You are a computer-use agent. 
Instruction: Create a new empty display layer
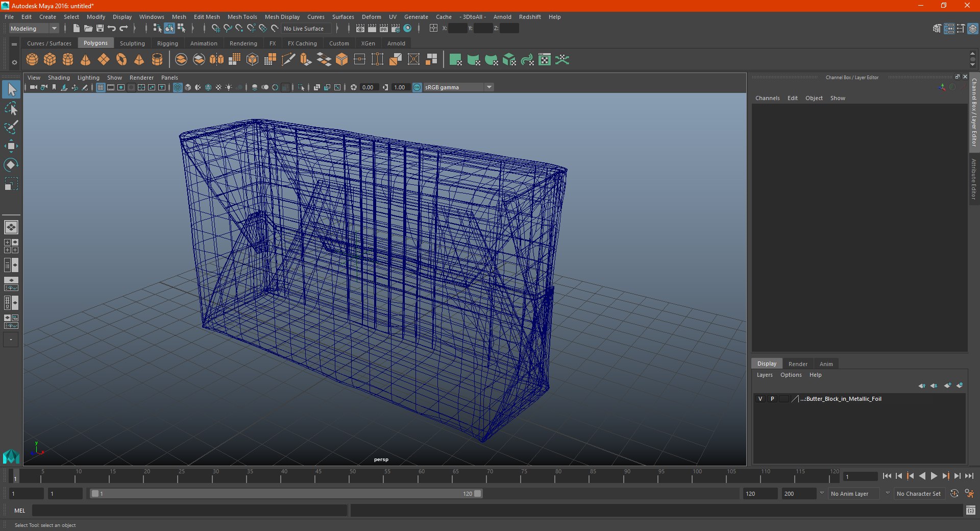[x=947, y=385]
